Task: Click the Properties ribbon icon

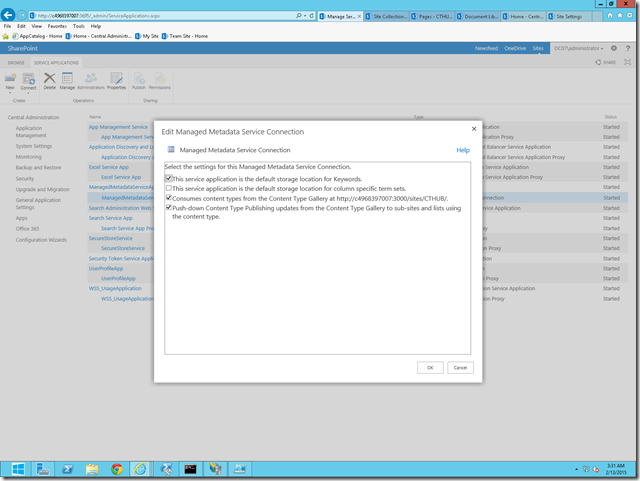Action: pos(116,81)
